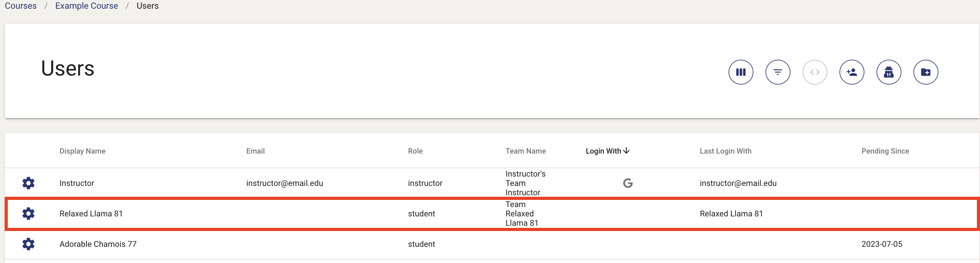Click the Pending Since column header
The width and height of the screenshot is (980, 263).
coord(885,151)
